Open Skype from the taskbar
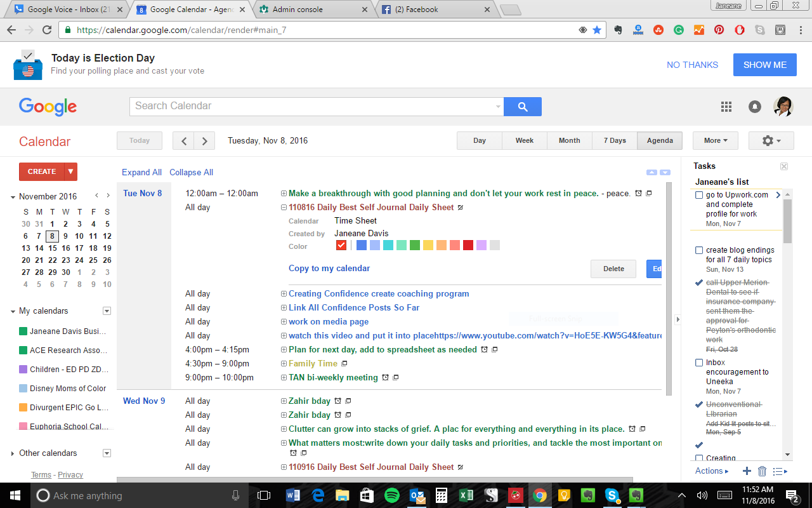The image size is (812, 508). pyautogui.click(x=612, y=495)
